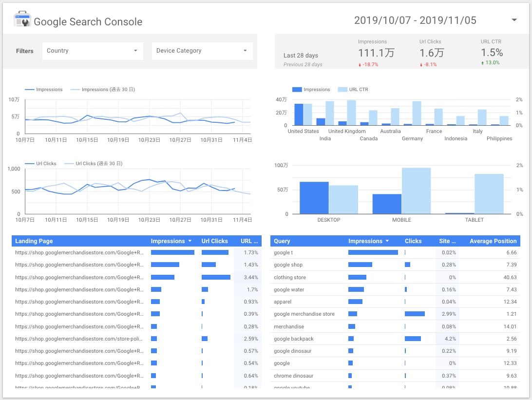Click the Clicks column header in Query table

[x=413, y=241]
